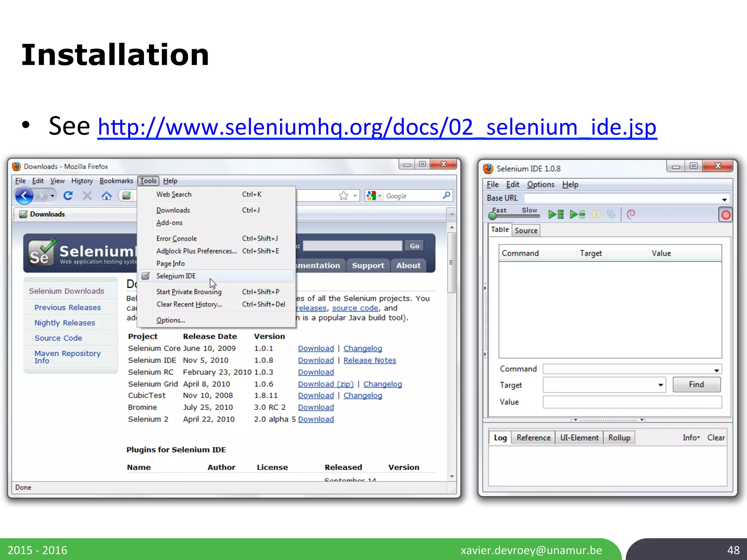Screen dimensions: 747x560
Task: Click Step button in Selenium IDE
Action: [x=611, y=214]
